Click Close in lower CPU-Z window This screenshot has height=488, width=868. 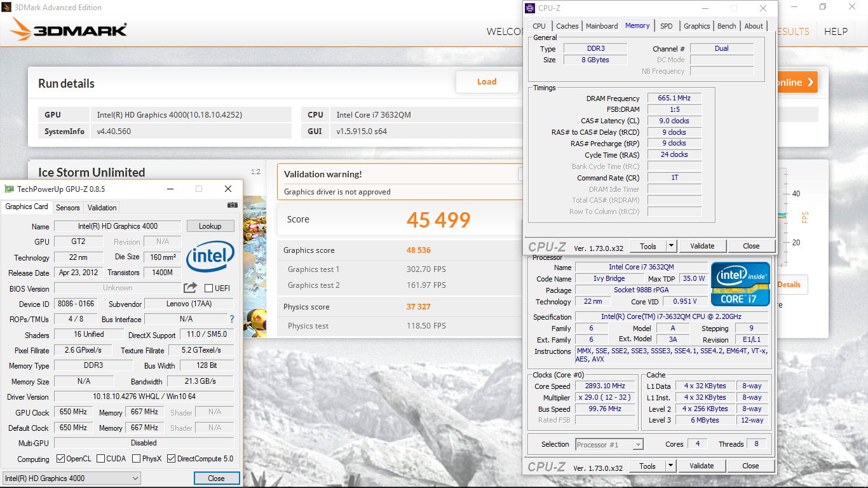[750, 466]
